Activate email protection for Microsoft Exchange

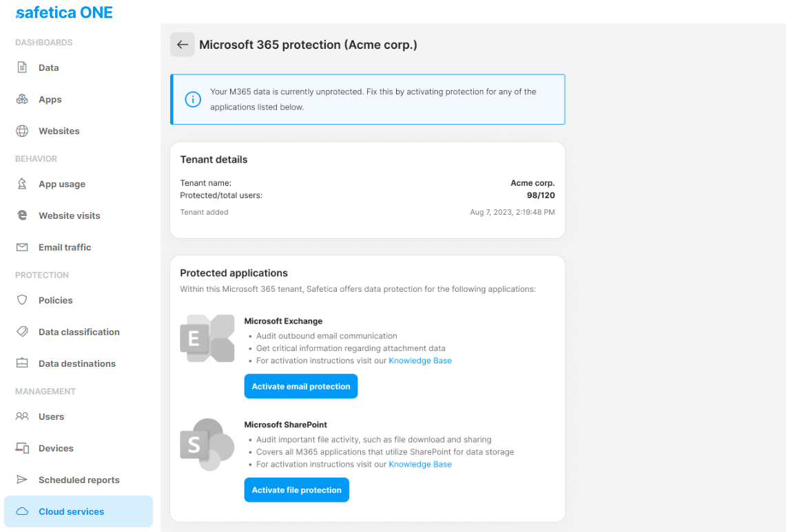300,386
